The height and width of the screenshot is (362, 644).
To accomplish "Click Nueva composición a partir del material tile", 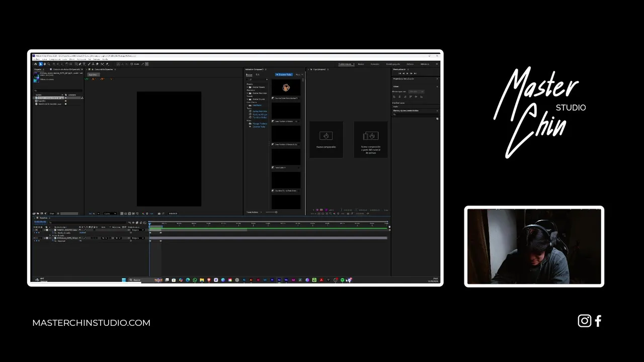I will point(371,139).
